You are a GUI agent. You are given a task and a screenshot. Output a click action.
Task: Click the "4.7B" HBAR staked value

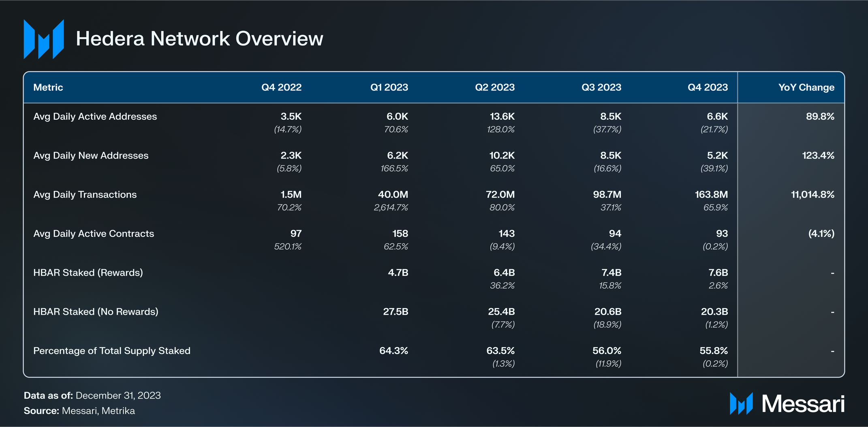click(398, 273)
